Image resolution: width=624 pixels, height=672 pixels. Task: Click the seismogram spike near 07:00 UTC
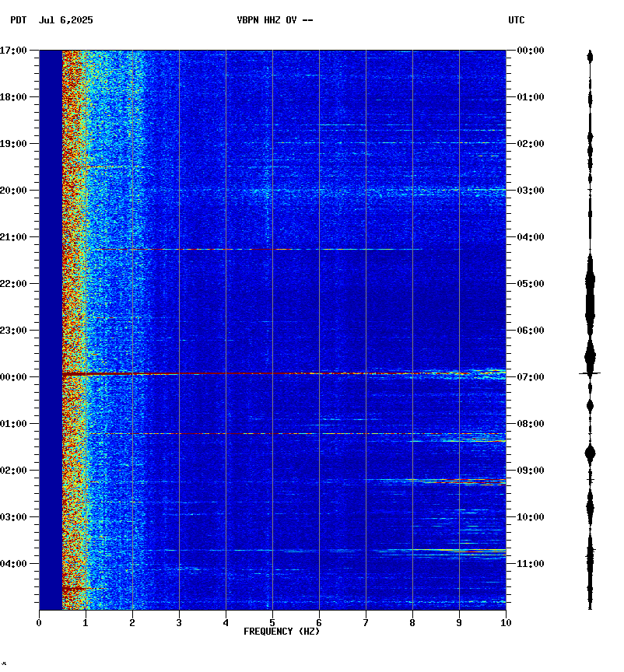pos(590,374)
